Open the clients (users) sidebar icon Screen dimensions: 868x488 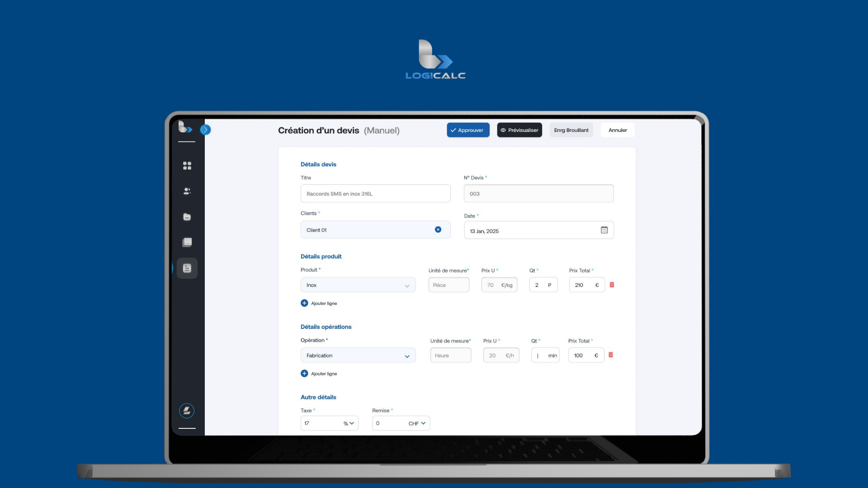[x=187, y=191]
